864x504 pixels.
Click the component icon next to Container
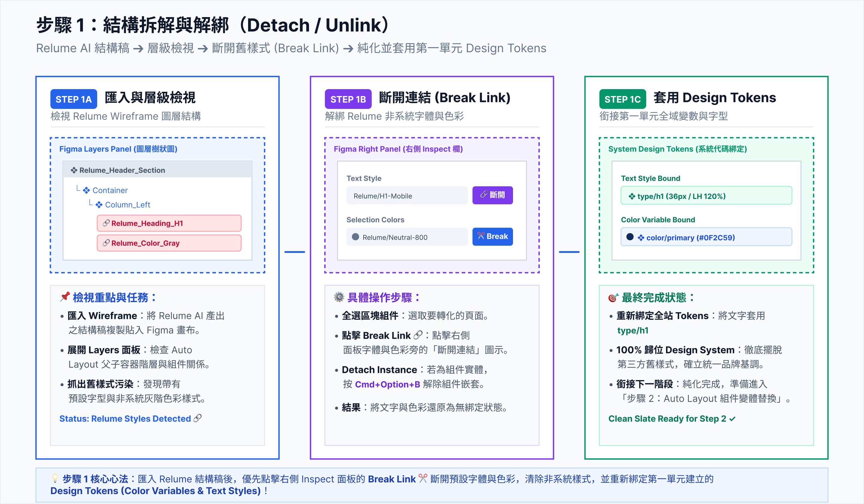pos(86,190)
